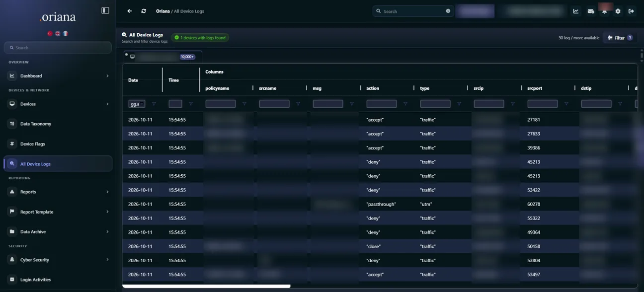Focus the action filter text box

(382, 104)
